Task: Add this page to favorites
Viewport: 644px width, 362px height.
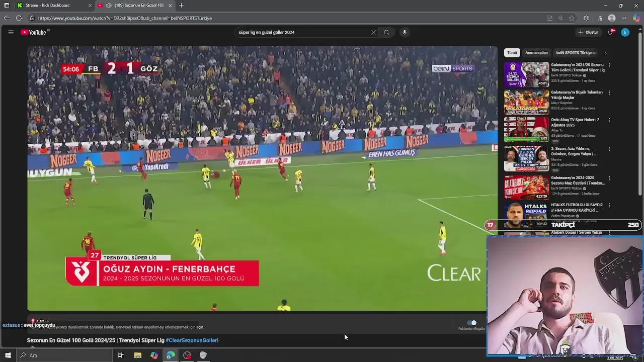Action: click(x=572, y=18)
